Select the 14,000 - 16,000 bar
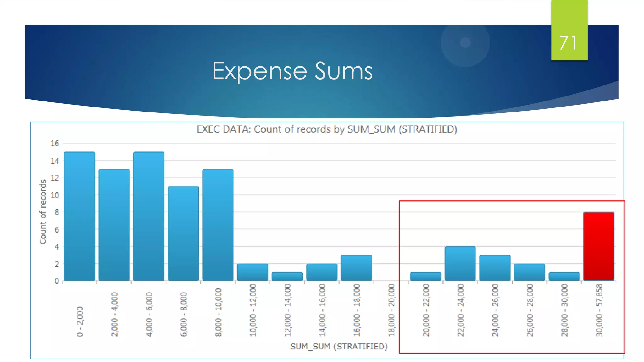Viewport: 644px width, 362px height. [322, 272]
